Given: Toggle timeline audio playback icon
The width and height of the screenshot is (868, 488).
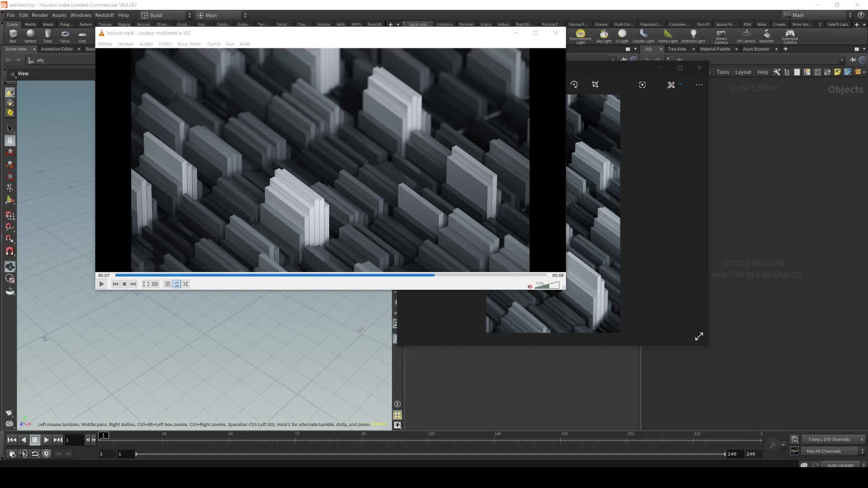Looking at the screenshot, I should 24,454.
